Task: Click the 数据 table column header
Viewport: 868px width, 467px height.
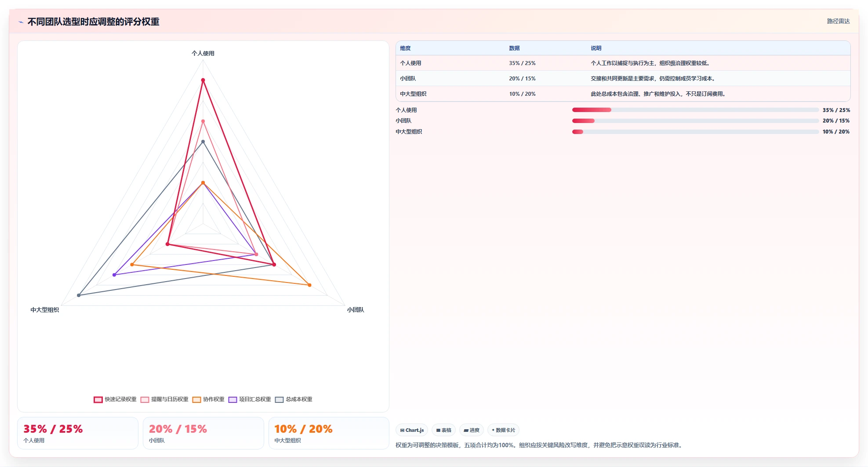Action: coord(514,48)
